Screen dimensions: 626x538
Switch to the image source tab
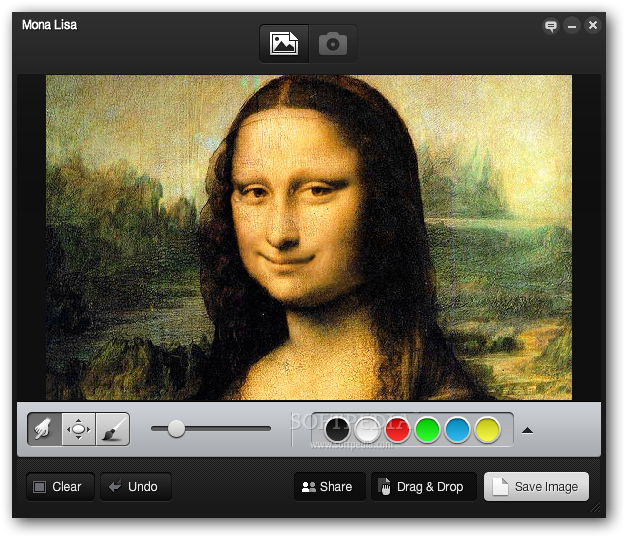tap(284, 44)
